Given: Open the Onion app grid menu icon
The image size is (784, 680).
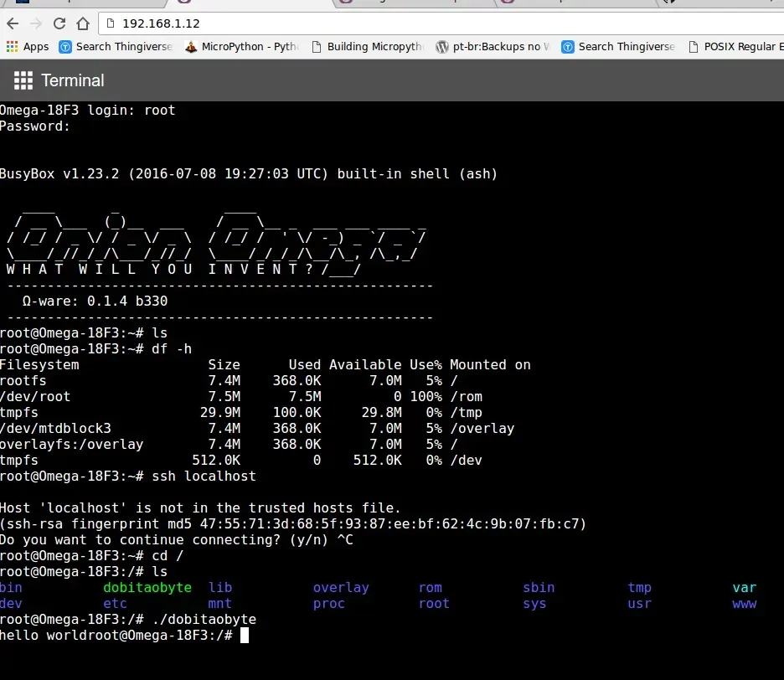Looking at the screenshot, I should 23,80.
